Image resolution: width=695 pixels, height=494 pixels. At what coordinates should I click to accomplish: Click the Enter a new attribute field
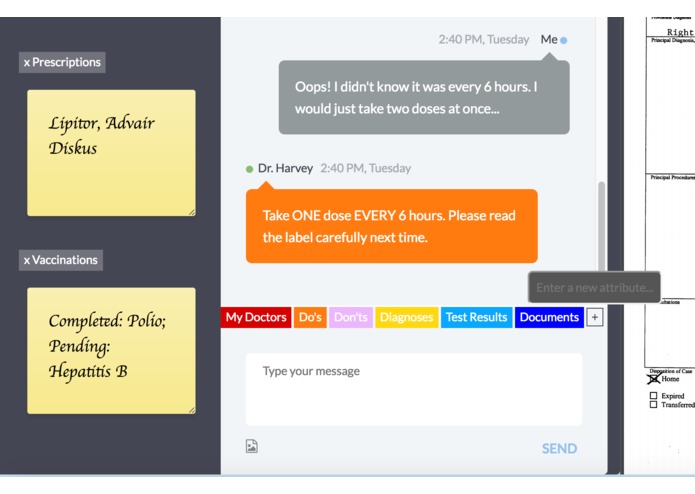[594, 288]
